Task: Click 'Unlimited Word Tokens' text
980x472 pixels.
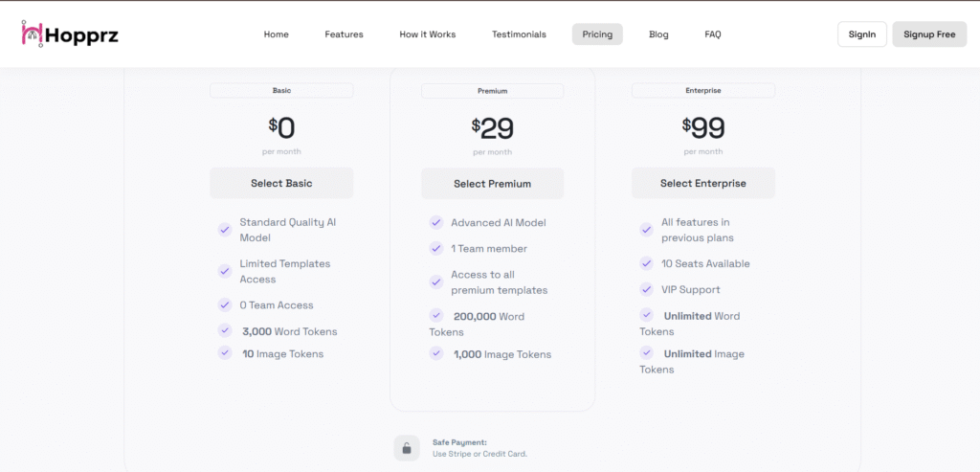Action: (689, 324)
